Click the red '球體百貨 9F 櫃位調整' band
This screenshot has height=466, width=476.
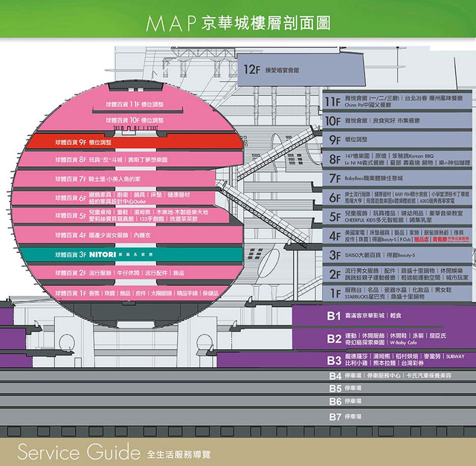134,142
